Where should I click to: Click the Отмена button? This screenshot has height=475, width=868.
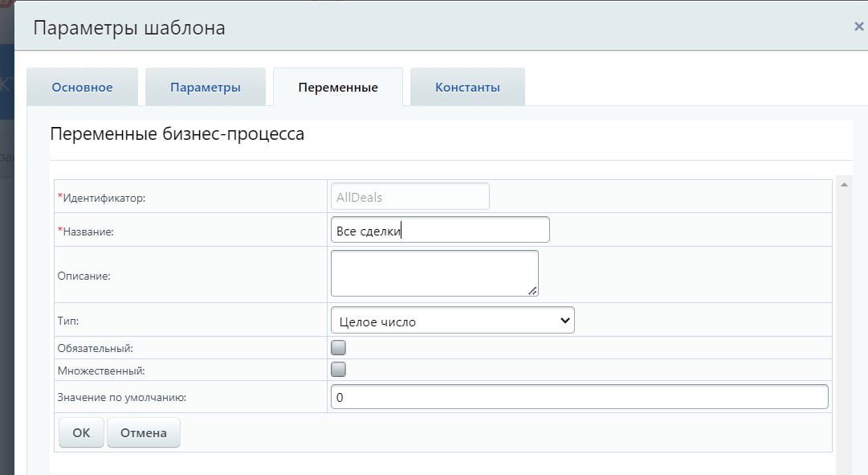tap(143, 432)
